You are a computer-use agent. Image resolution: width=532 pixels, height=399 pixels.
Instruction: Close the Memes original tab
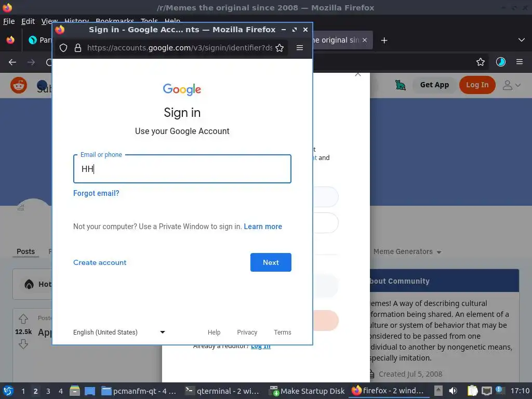pos(365,40)
